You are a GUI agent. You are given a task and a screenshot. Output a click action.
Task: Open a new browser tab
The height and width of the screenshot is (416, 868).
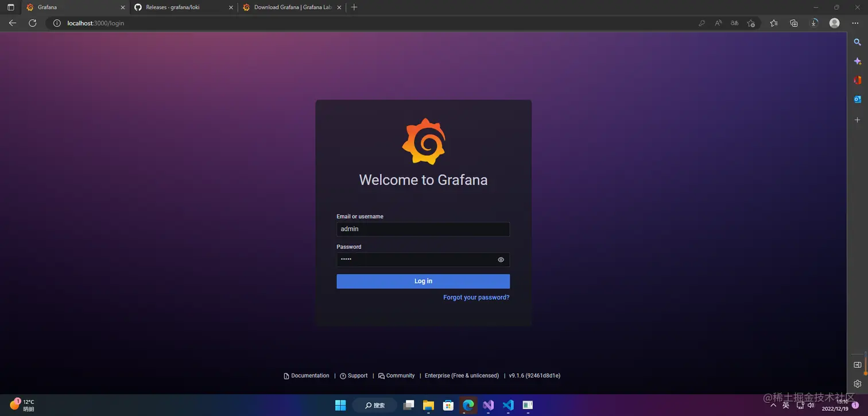[354, 7]
